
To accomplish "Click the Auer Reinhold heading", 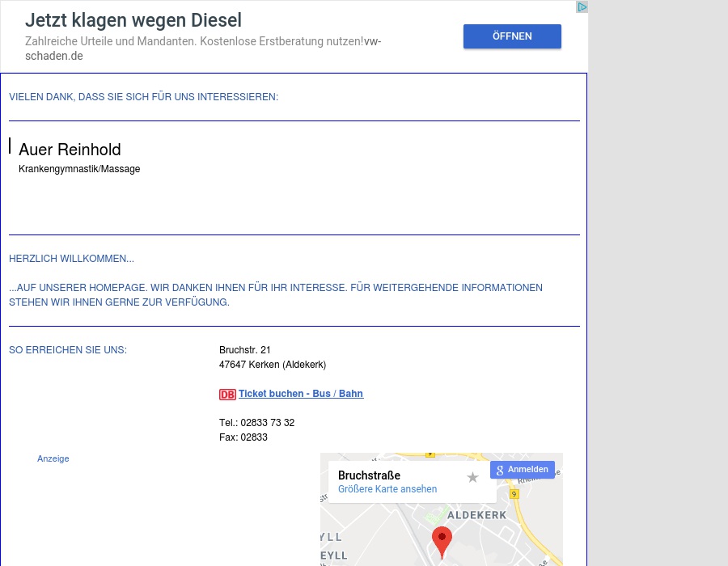I will tap(70, 150).
